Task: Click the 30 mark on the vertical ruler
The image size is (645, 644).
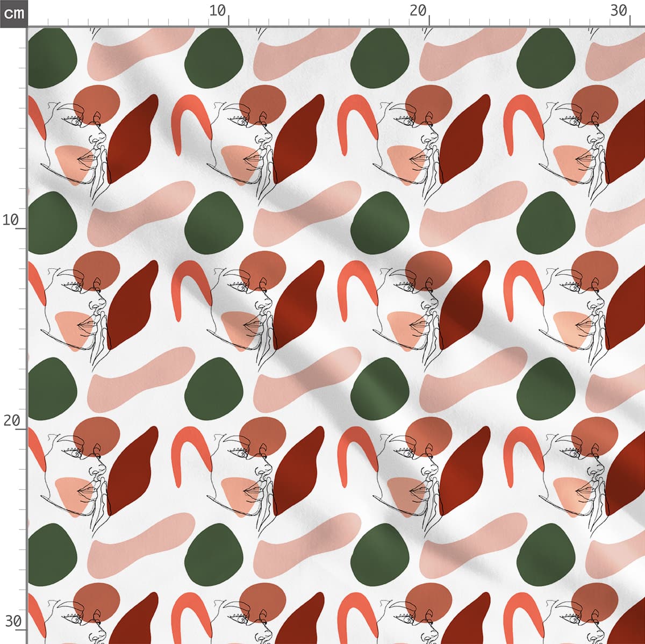Action: point(13,621)
